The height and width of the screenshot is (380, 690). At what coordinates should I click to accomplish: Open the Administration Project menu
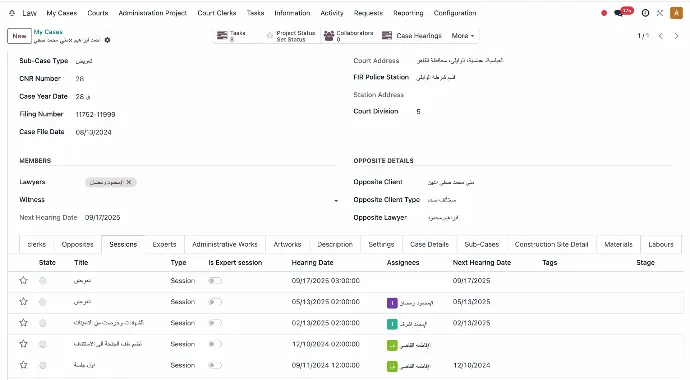point(153,13)
